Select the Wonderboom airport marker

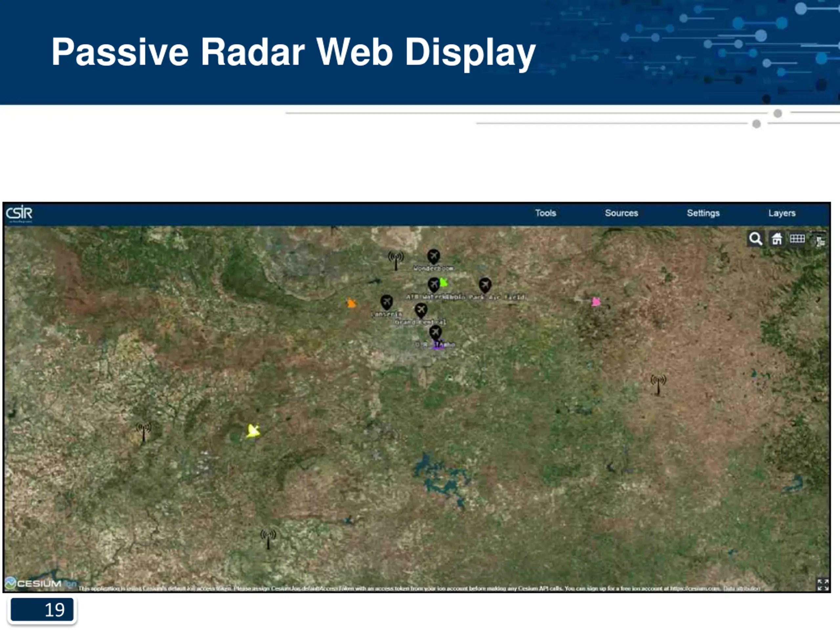(433, 257)
